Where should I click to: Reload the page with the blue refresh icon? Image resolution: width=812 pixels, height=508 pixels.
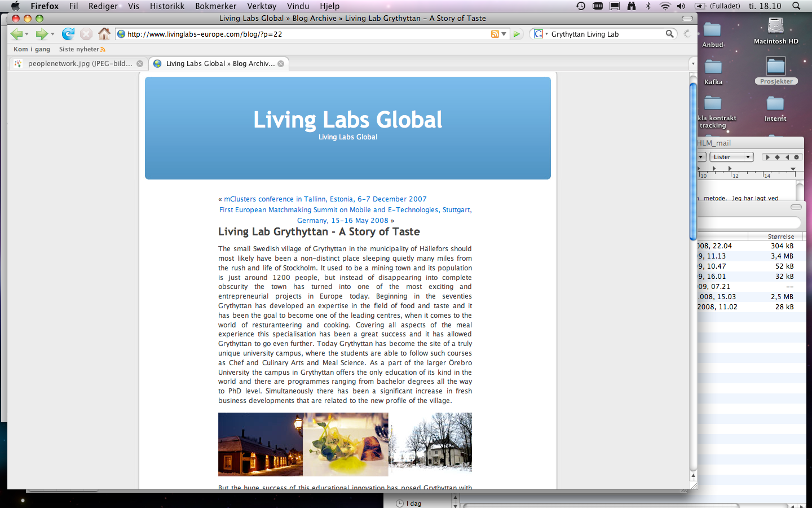coord(68,34)
